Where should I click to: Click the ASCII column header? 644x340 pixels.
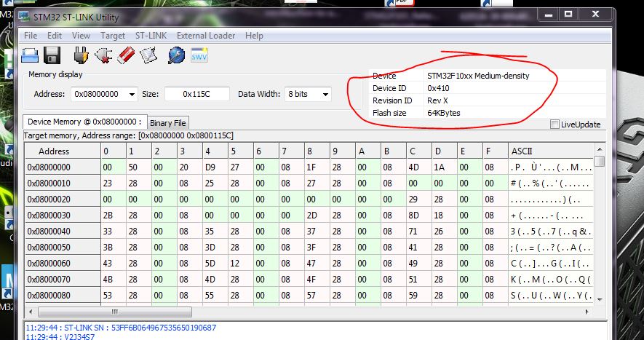pyautogui.click(x=550, y=151)
